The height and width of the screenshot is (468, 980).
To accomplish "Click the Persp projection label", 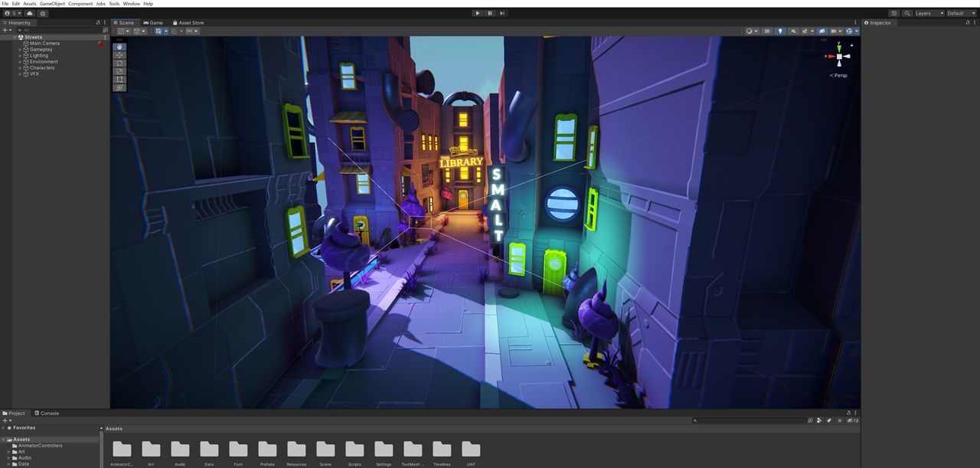I will click(x=840, y=75).
